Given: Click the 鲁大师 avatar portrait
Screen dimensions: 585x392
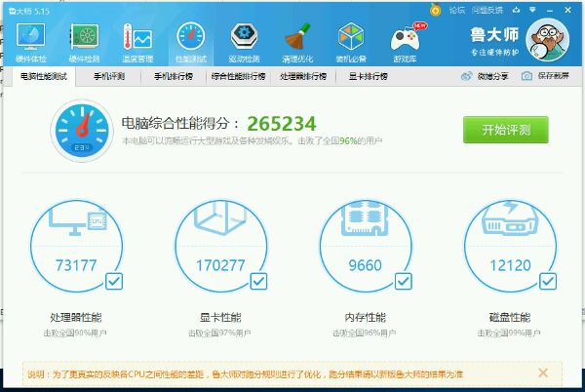Looking at the screenshot, I should click(547, 40).
